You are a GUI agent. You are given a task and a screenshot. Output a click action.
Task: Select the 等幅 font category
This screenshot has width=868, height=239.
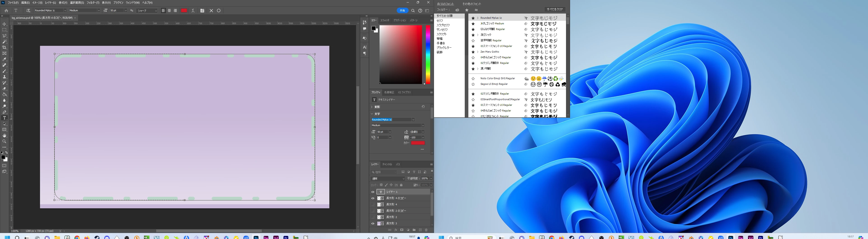(439, 39)
